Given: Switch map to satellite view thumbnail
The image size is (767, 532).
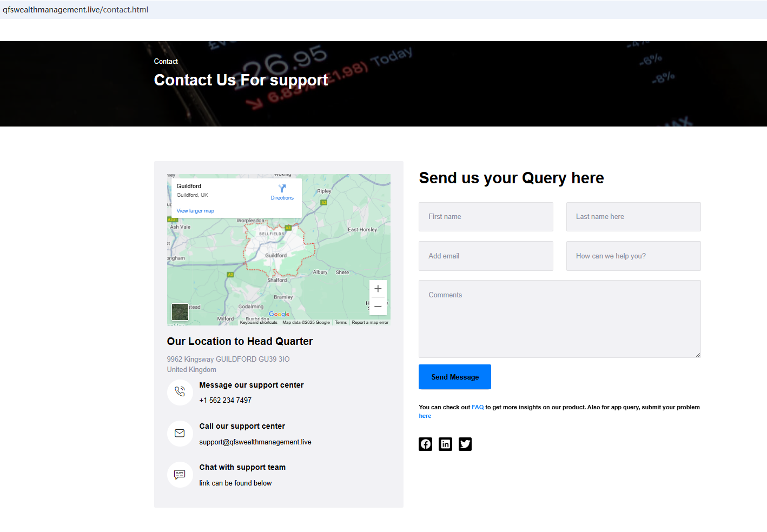Looking at the screenshot, I should pyautogui.click(x=180, y=312).
